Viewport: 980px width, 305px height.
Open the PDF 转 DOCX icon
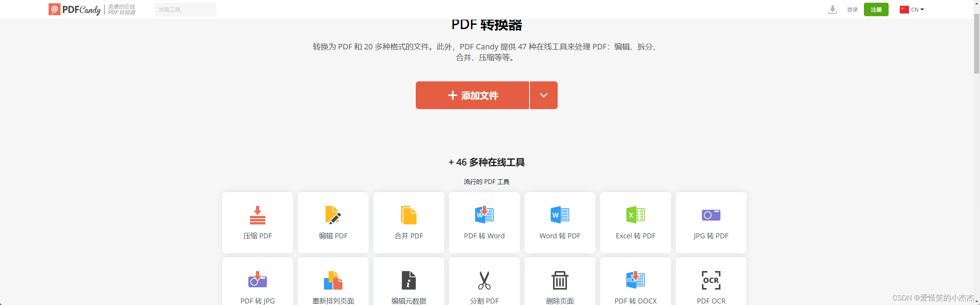pos(636,280)
